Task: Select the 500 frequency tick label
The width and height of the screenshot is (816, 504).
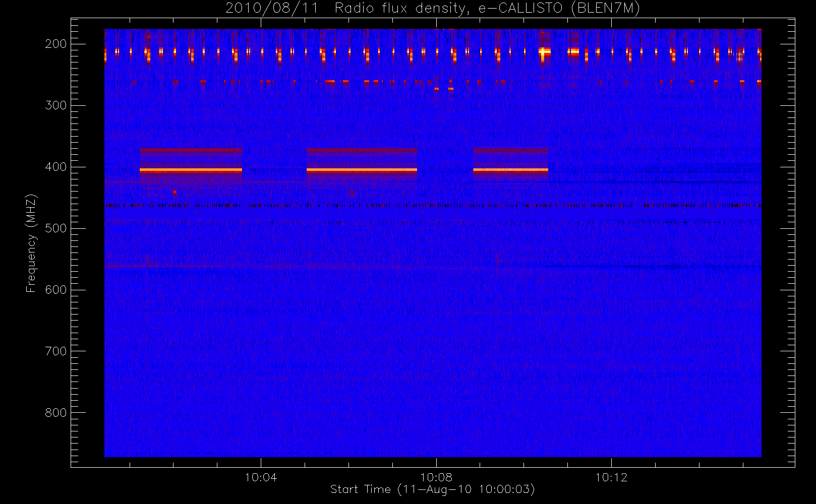Action: pos(55,228)
